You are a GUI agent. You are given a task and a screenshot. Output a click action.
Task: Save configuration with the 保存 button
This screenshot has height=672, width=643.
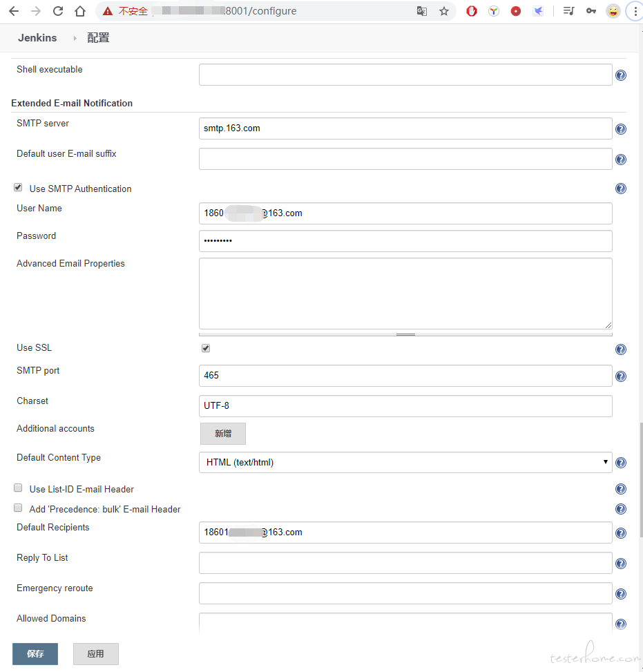coord(35,653)
